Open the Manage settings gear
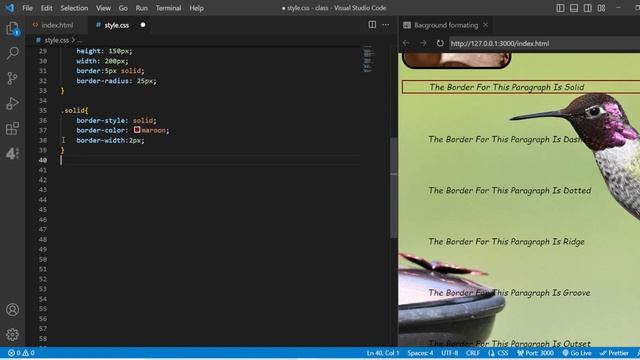Screen dimensions: 640x360 coord(13,334)
